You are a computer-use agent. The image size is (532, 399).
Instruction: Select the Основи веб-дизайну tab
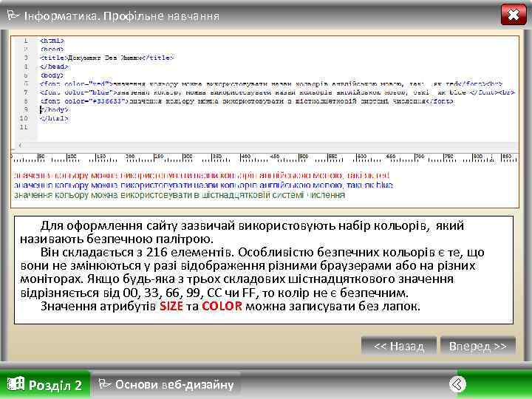click(166, 384)
